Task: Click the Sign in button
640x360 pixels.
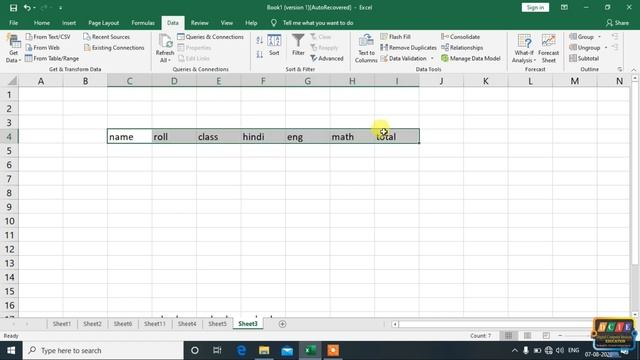Action: (x=535, y=7)
